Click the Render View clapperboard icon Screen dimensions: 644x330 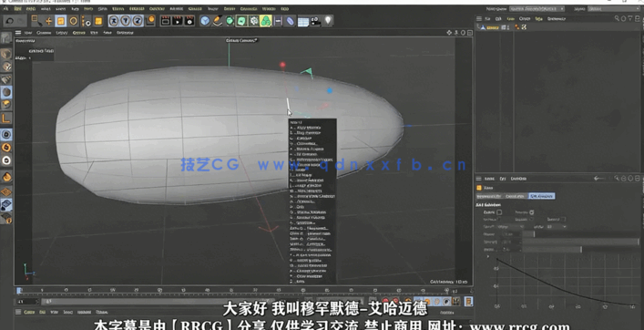pos(166,21)
